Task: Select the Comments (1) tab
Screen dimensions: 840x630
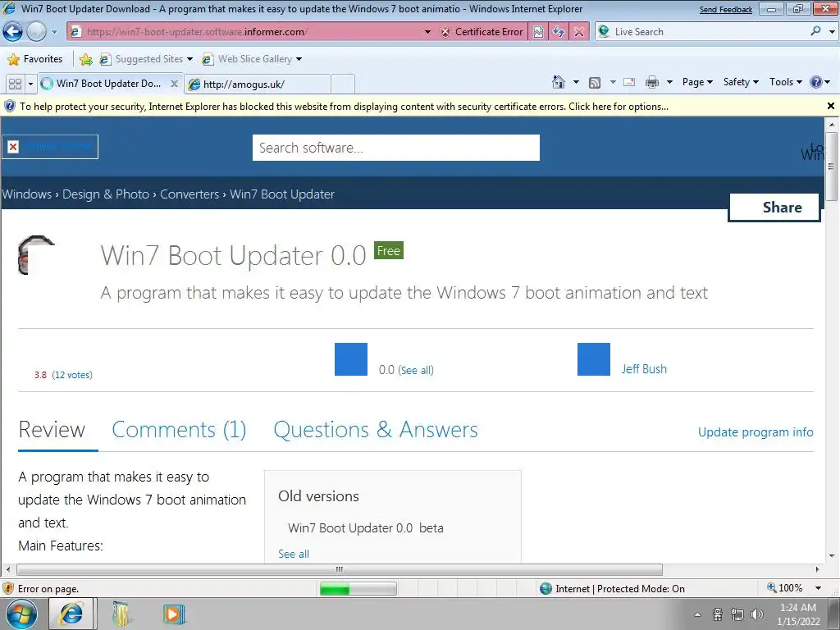Action: point(179,430)
